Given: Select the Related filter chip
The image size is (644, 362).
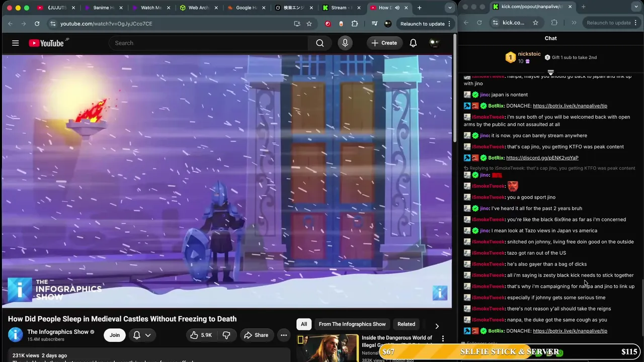Looking at the screenshot, I should (x=406, y=324).
